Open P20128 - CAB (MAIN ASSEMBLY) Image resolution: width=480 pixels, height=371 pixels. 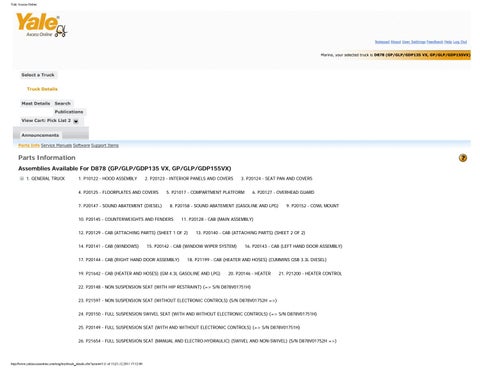click(x=217, y=219)
